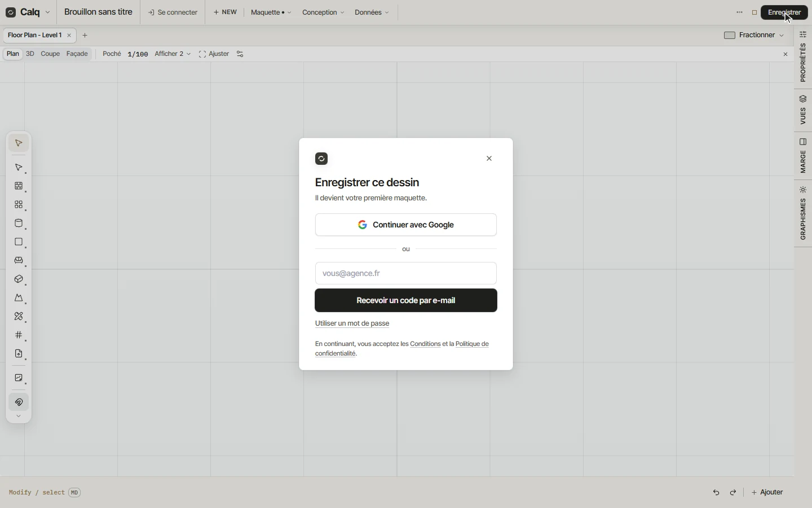Open the Conception dropdown menu

(x=323, y=12)
